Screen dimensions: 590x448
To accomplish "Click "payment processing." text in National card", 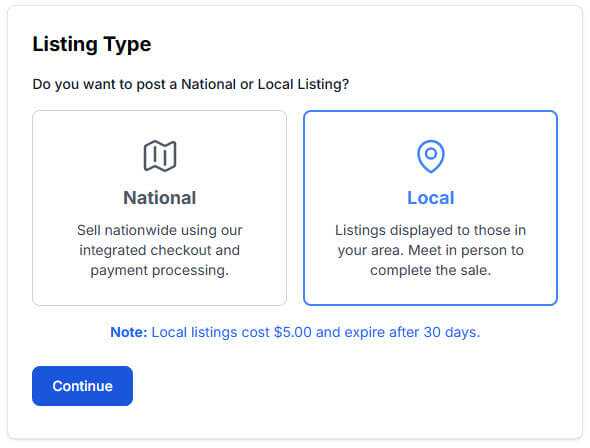I will pyautogui.click(x=160, y=270).
